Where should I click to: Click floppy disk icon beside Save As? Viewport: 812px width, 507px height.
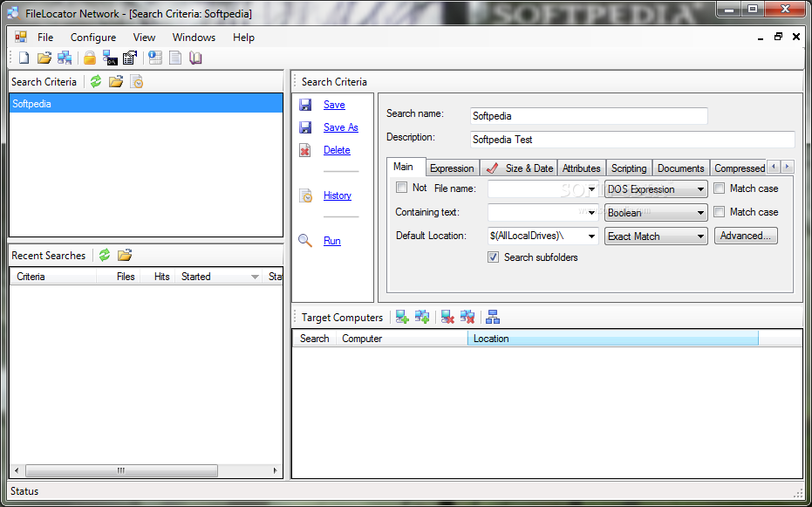point(305,127)
